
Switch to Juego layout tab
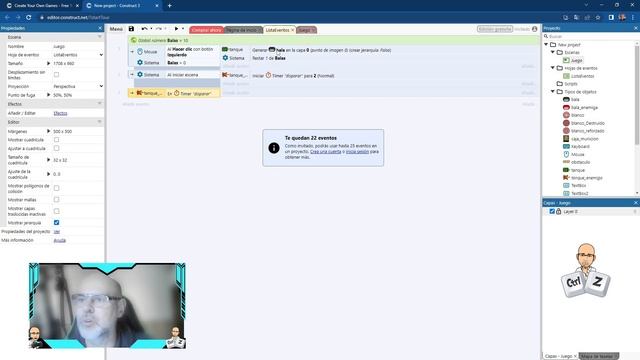coord(306,30)
